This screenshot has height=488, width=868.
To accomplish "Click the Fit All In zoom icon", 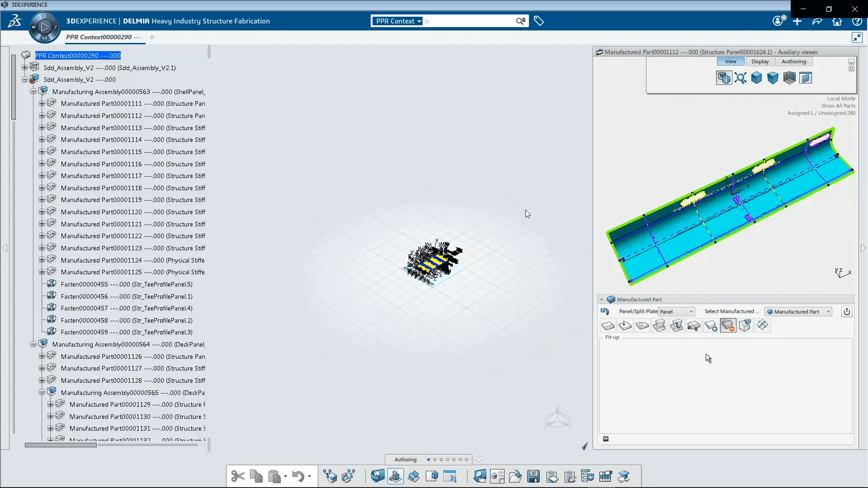I will [x=740, y=78].
